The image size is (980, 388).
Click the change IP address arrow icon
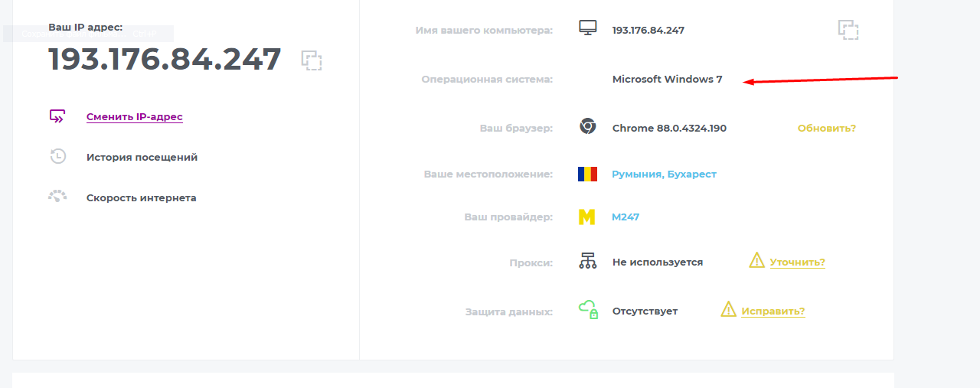57,116
